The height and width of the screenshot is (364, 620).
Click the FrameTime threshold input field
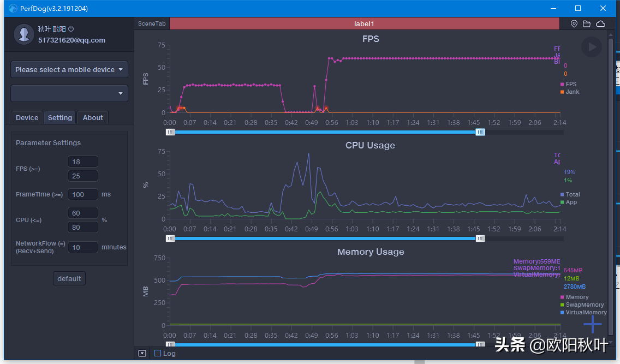82,194
